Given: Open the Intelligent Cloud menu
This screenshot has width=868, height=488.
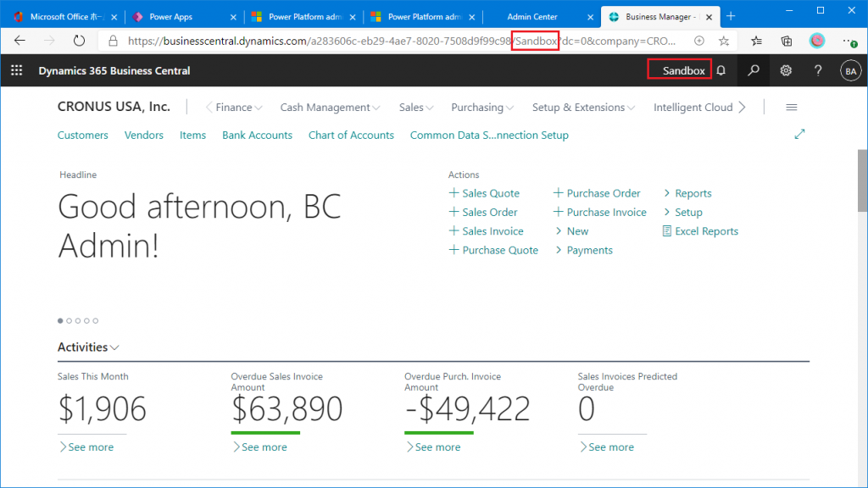Looking at the screenshot, I should (693, 108).
